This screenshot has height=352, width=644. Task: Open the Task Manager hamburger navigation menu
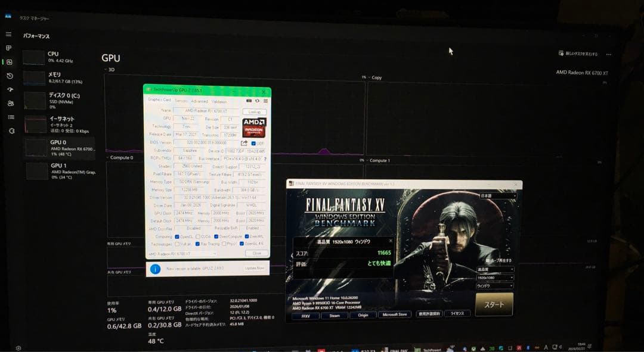point(8,34)
